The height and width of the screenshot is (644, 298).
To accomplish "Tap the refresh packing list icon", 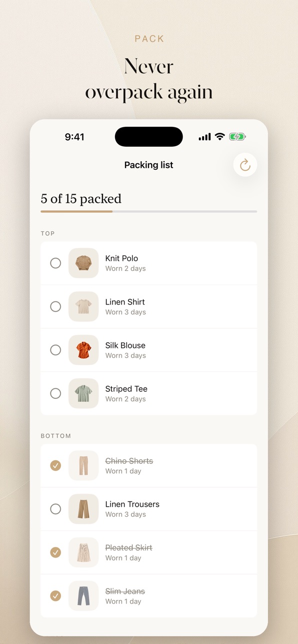I will pos(245,165).
